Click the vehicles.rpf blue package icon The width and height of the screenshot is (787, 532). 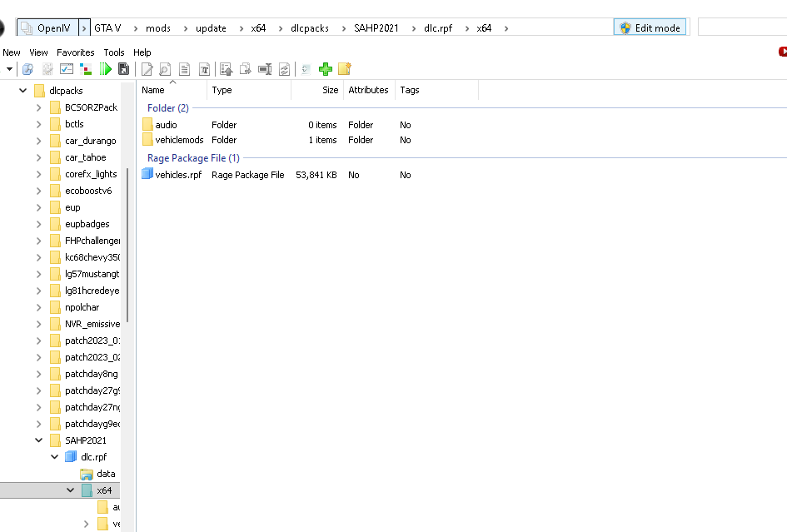coord(147,174)
